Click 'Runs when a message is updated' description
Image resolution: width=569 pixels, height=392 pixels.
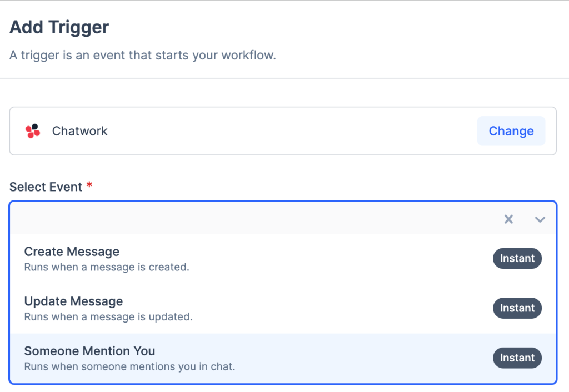coord(108,317)
